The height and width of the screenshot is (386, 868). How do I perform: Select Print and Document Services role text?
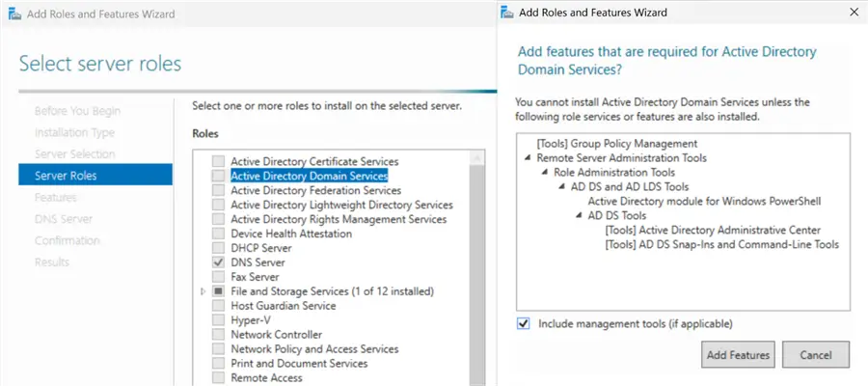(299, 363)
